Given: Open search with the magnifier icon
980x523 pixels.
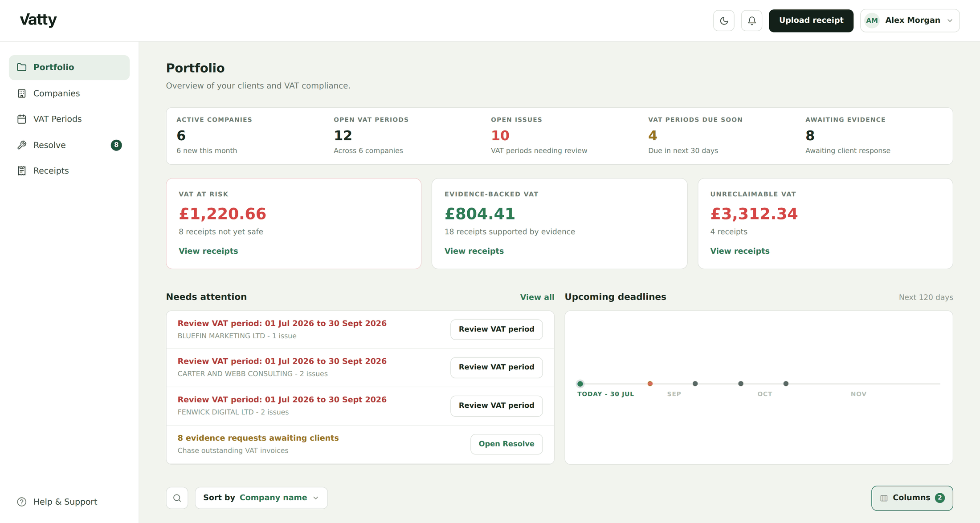Looking at the screenshot, I should tap(177, 498).
